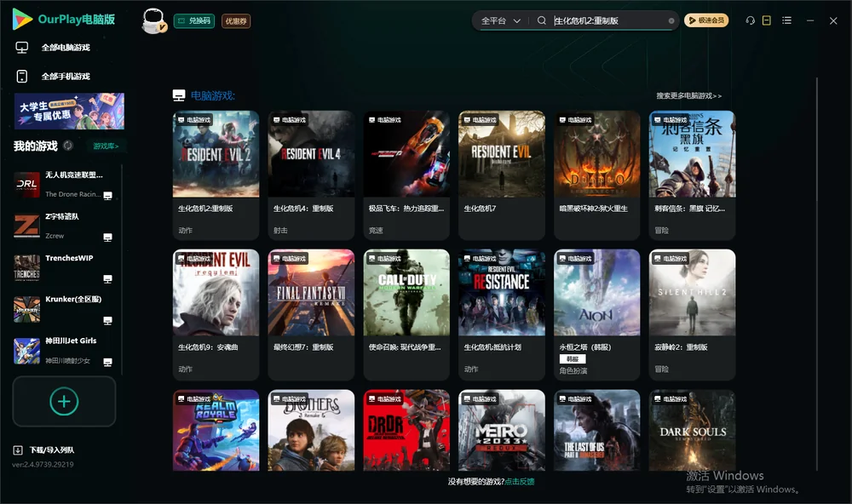Screen dimensions: 852x504
Task: Open customer service headset icon
Action: (x=751, y=20)
